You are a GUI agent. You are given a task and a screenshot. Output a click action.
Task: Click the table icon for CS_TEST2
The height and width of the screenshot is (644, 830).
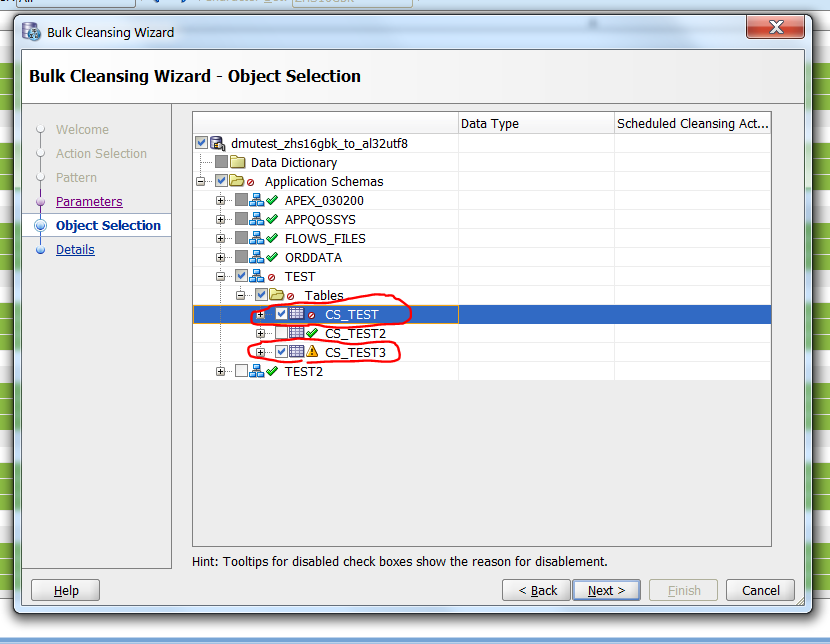pyautogui.click(x=296, y=333)
